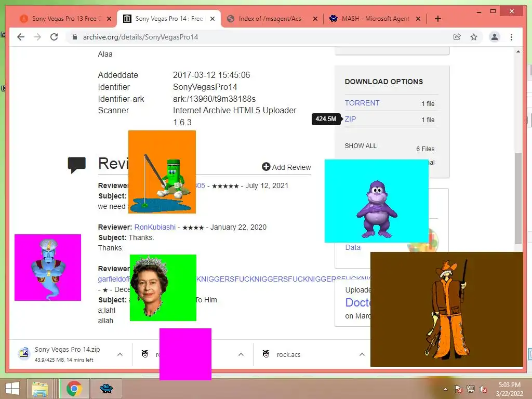
Task: Click Add Review link
Action: click(286, 167)
